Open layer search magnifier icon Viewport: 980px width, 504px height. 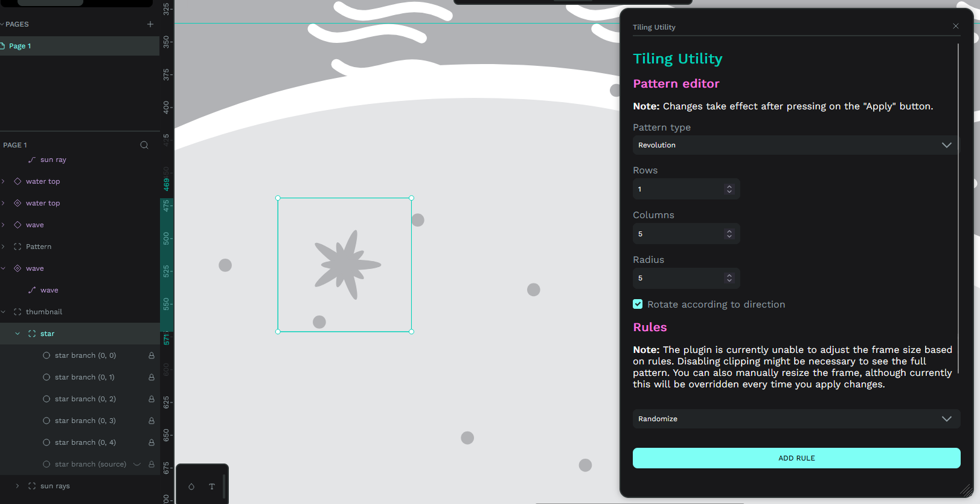point(144,145)
